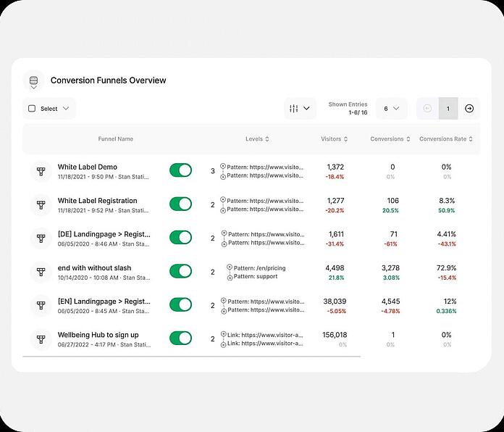The image size is (504, 432).
Task: Click the disabled previous page arrow
Action: point(427,109)
